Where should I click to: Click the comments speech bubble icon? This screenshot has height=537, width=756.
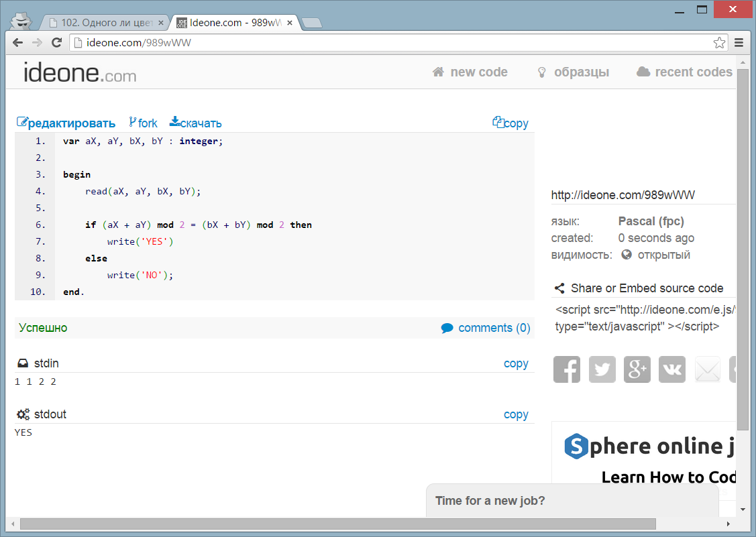(447, 329)
